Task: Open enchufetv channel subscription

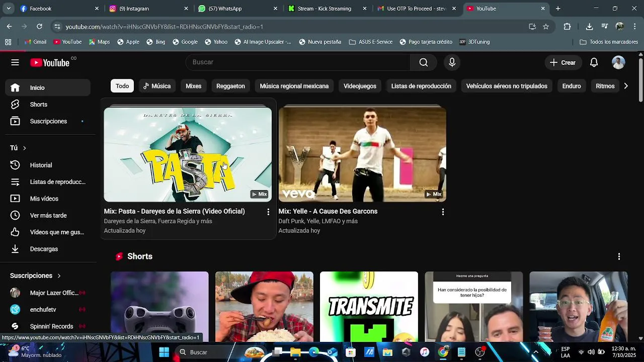Action: (x=48, y=310)
